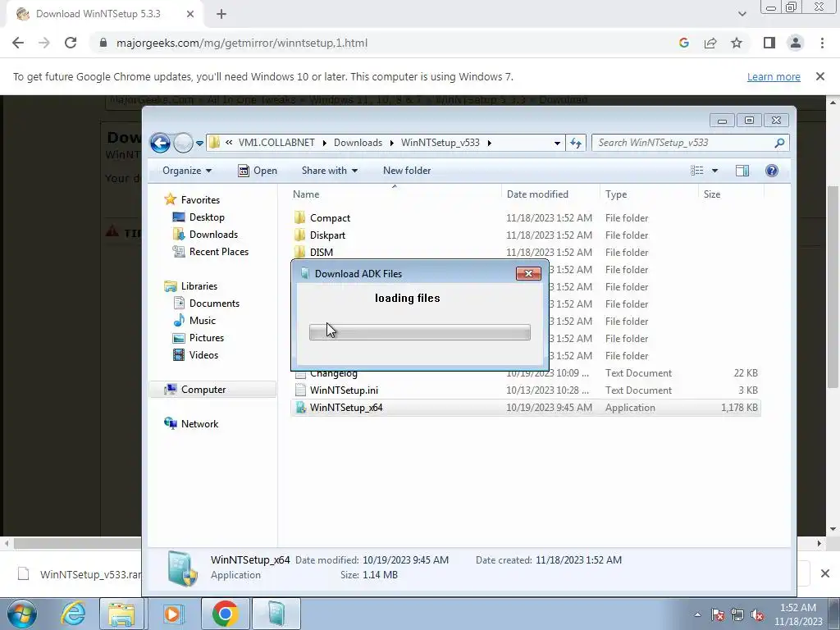Switch to WinNTSetup taskbar icon
This screenshot has height=630, width=840.
(276, 614)
